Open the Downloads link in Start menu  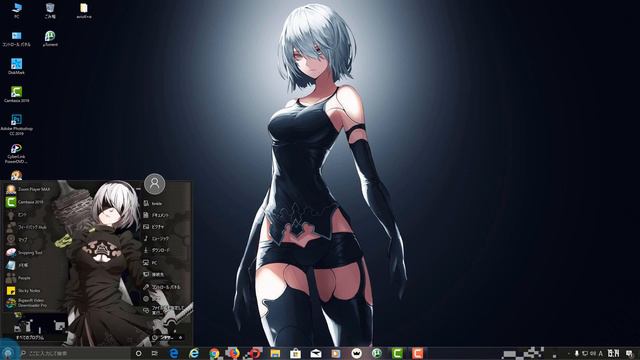coord(156,250)
